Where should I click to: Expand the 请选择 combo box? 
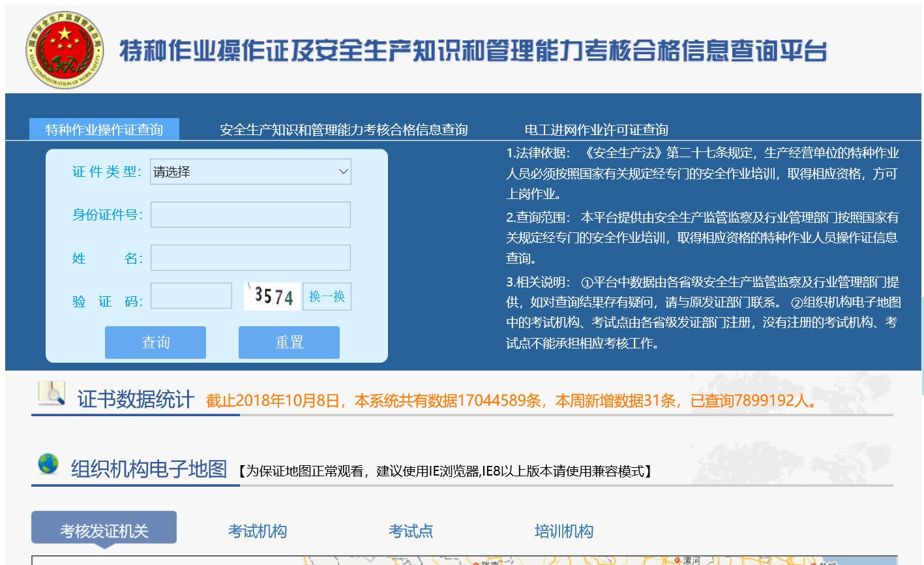250,172
